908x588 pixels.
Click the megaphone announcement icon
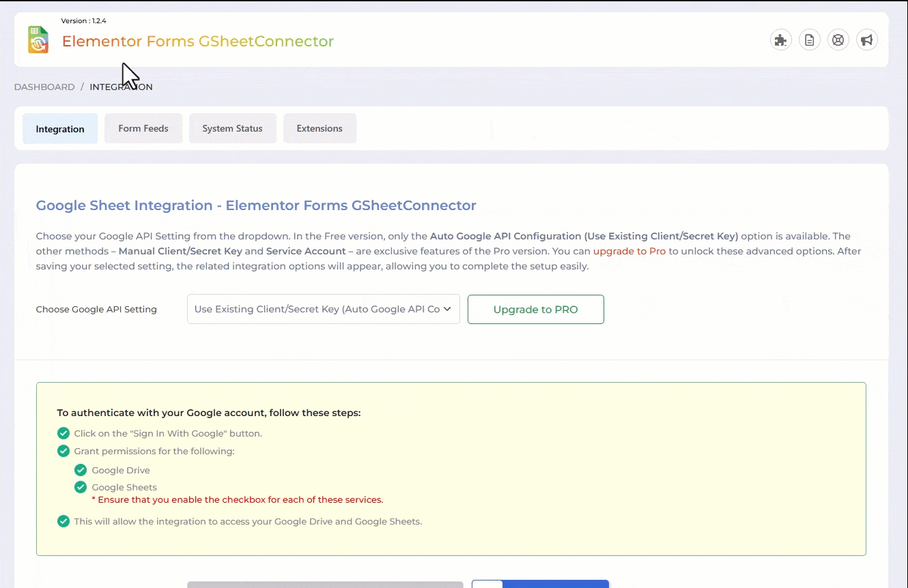pyautogui.click(x=866, y=40)
